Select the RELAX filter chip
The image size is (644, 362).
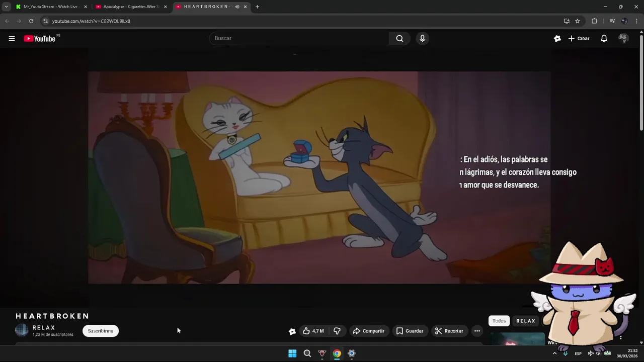pos(526,321)
